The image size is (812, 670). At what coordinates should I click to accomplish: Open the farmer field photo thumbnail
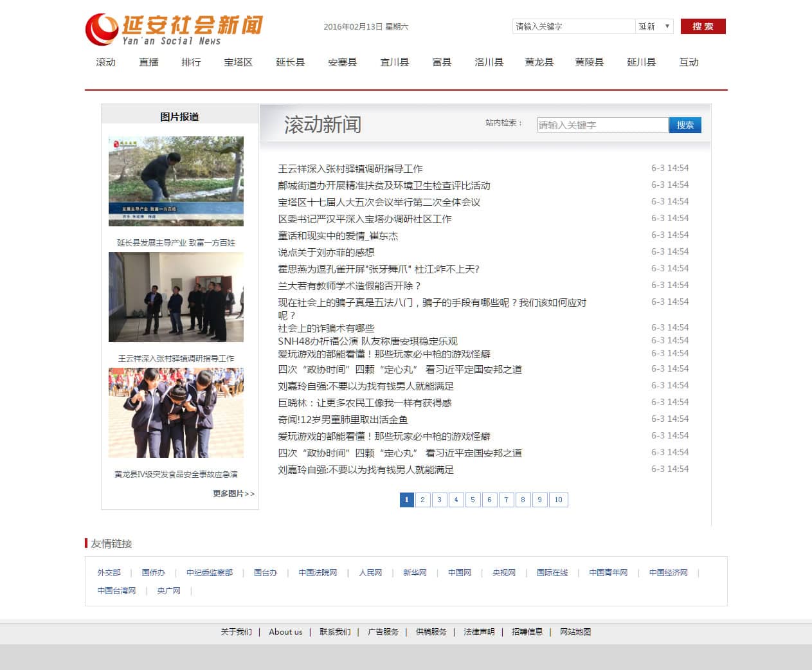176,181
